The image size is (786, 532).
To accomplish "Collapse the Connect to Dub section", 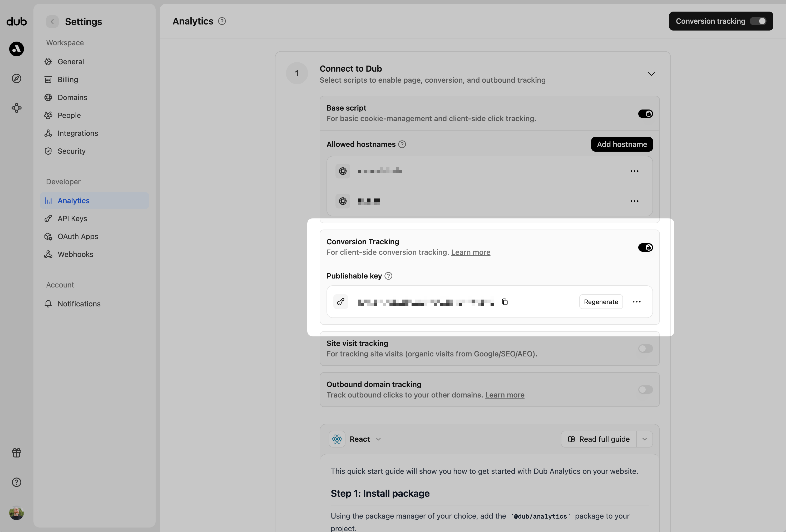I will click(x=651, y=74).
